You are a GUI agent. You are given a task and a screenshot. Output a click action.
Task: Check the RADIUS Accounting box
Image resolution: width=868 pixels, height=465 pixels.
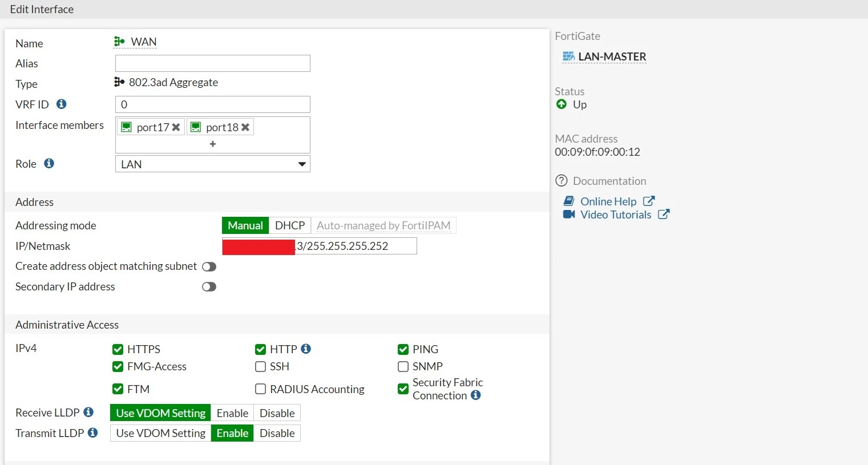261,389
